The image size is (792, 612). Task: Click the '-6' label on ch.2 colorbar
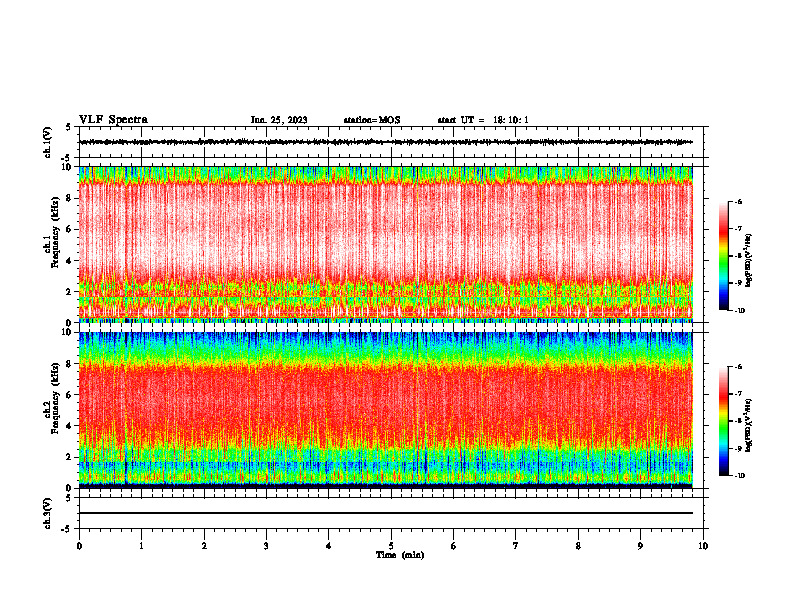738,367
